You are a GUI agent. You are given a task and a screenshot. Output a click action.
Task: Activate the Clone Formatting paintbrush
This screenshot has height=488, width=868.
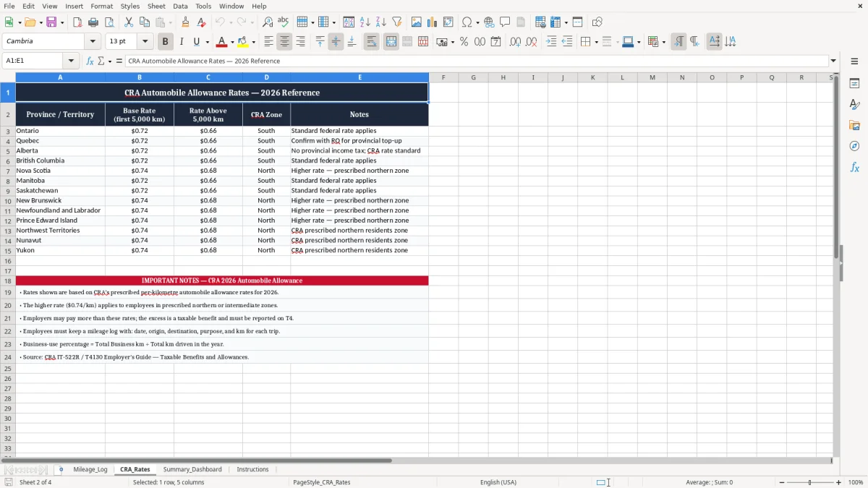(x=186, y=22)
